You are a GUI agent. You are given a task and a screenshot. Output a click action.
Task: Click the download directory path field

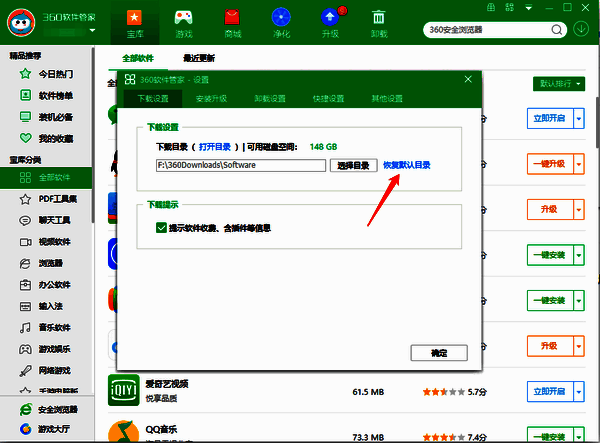click(241, 165)
